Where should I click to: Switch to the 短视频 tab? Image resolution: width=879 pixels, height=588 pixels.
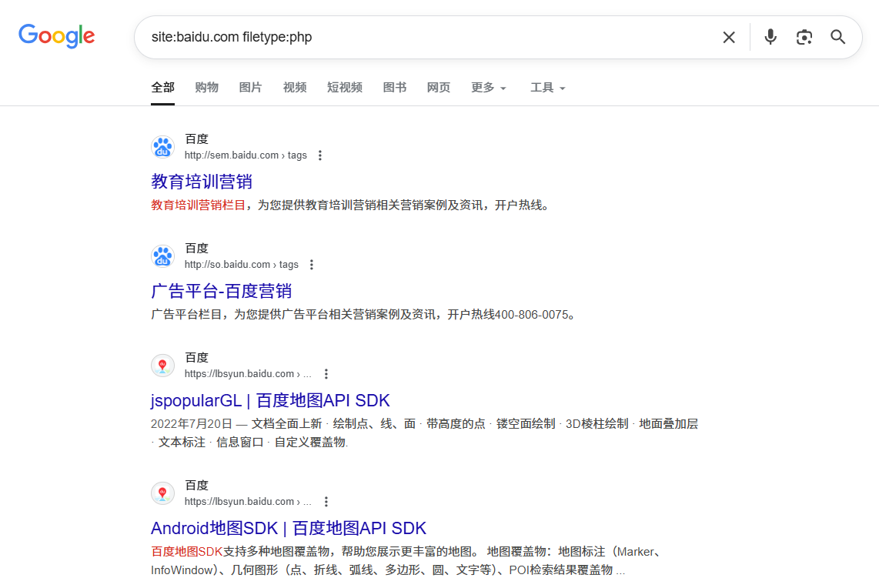click(345, 88)
